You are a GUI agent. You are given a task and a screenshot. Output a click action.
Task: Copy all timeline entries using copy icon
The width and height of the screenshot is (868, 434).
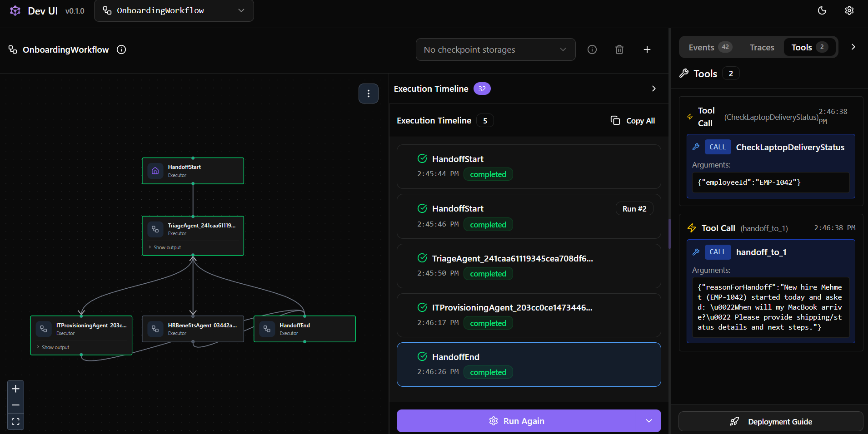point(615,120)
